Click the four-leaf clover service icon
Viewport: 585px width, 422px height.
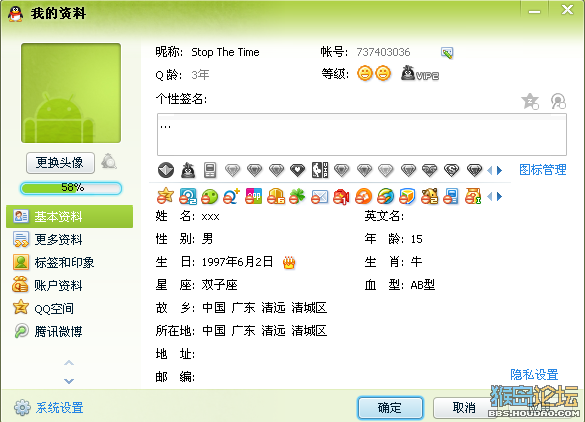click(297, 196)
